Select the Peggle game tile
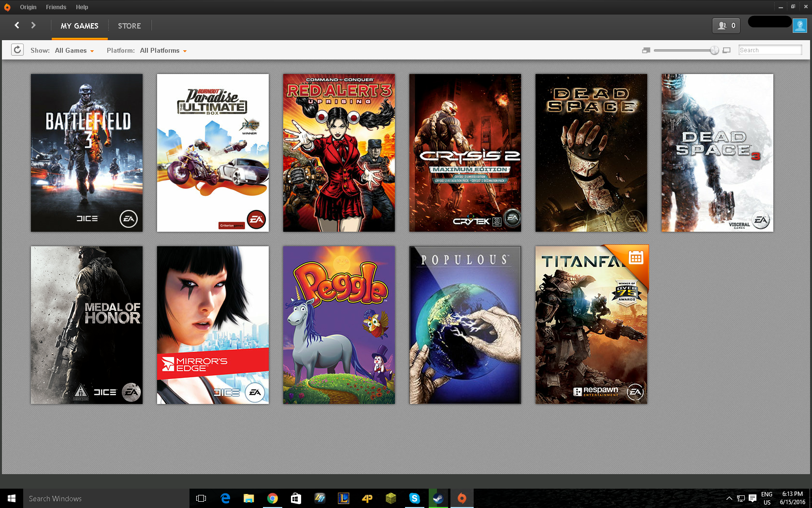 coord(339,325)
